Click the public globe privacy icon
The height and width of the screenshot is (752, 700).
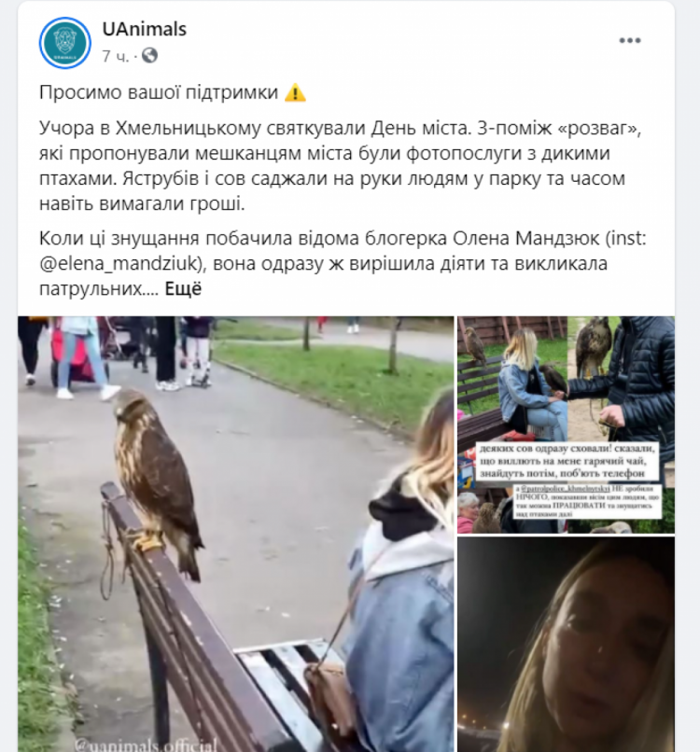(x=149, y=56)
